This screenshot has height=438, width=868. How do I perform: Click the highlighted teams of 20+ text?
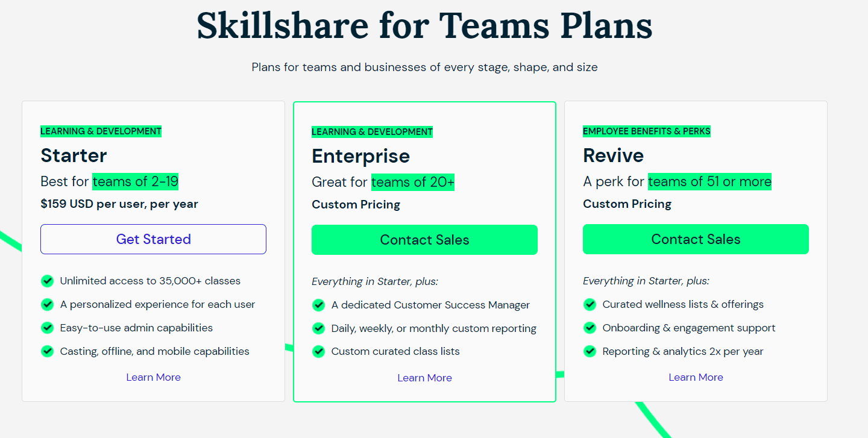413,182
